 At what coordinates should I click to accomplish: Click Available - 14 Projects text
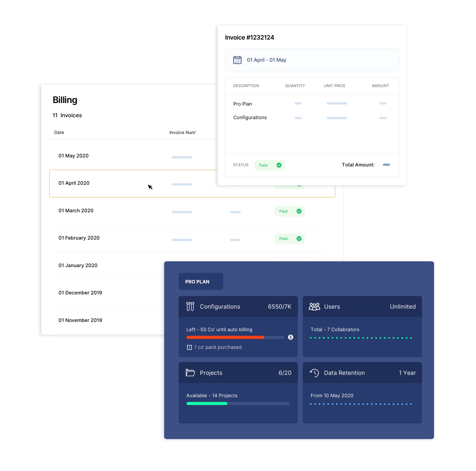coord(212,396)
